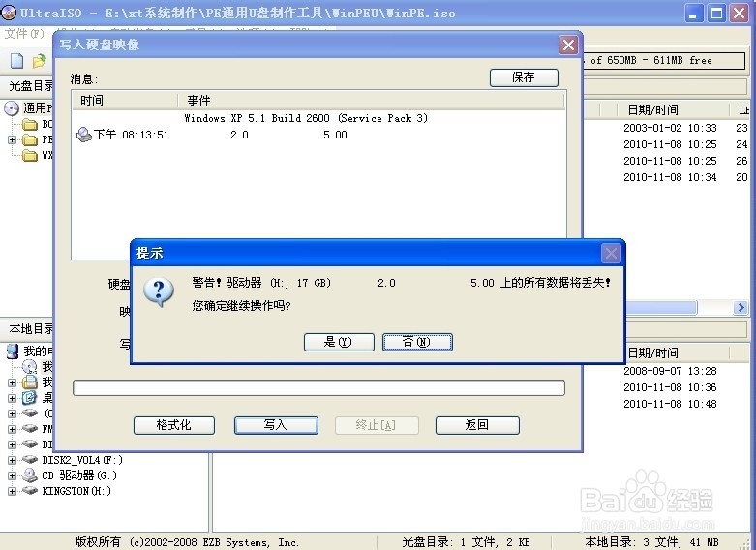Click the 格式化 button
756x550 pixels.
pos(174,425)
